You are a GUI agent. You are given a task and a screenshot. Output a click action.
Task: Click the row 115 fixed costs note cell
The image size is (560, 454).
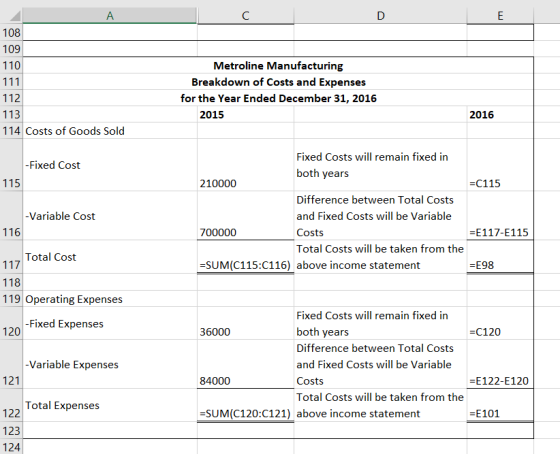coord(380,165)
